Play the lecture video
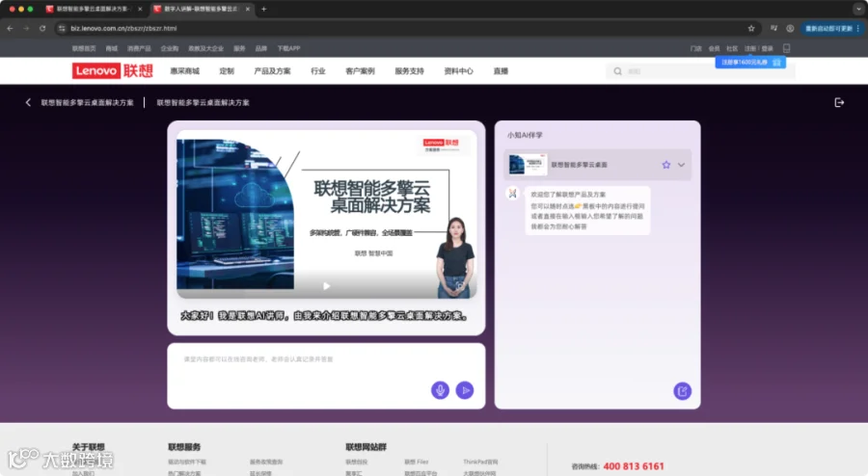This screenshot has width=868, height=476. pyautogui.click(x=327, y=286)
